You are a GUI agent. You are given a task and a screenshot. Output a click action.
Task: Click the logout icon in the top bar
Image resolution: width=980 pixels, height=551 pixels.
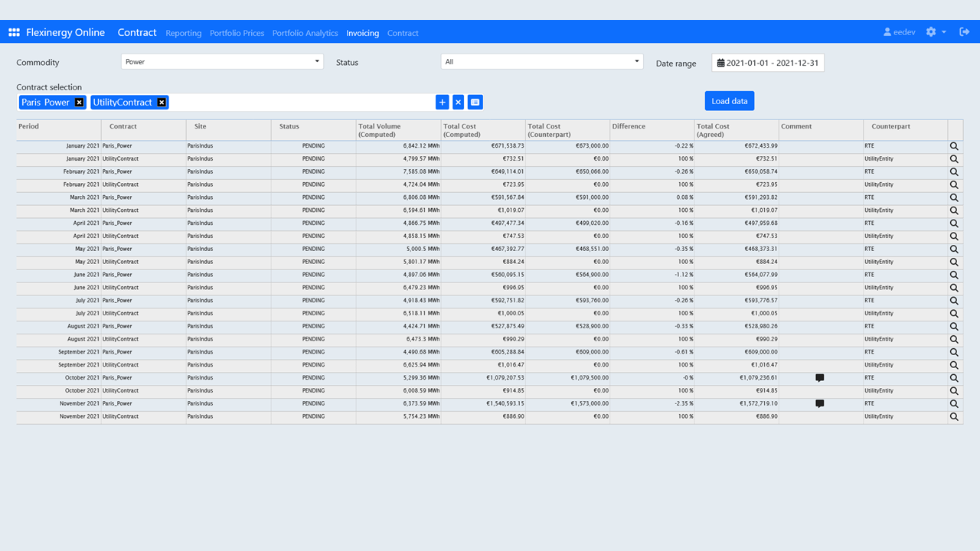click(x=965, y=32)
